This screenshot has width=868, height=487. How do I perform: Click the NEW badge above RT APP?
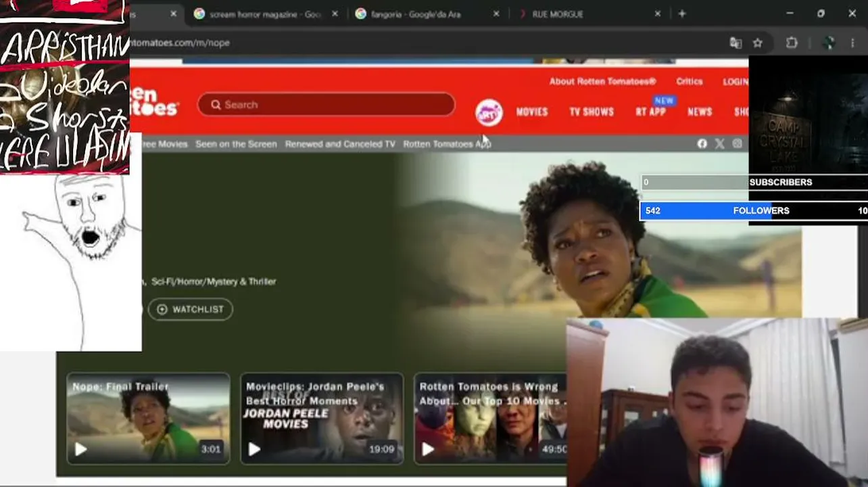[x=664, y=101]
